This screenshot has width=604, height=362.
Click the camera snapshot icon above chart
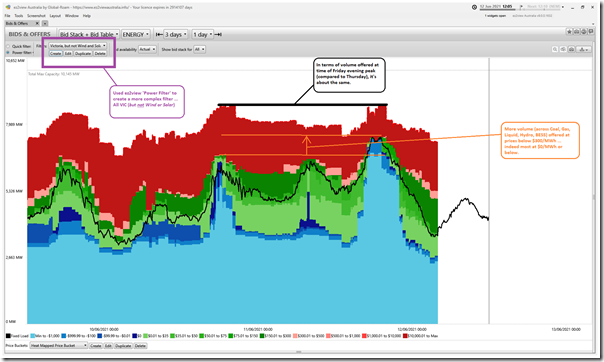571,49
